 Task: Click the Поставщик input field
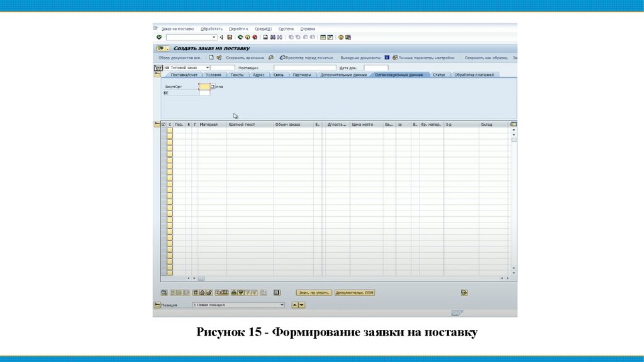(305, 68)
